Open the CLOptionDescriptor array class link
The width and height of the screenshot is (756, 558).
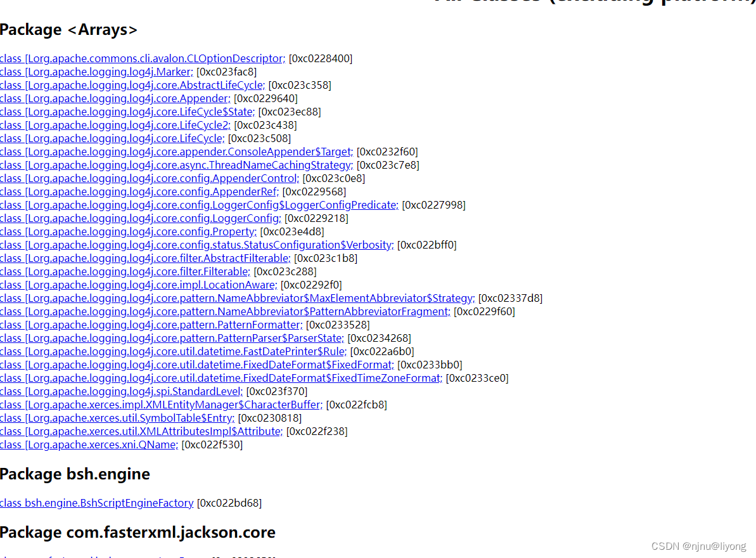[x=143, y=58]
